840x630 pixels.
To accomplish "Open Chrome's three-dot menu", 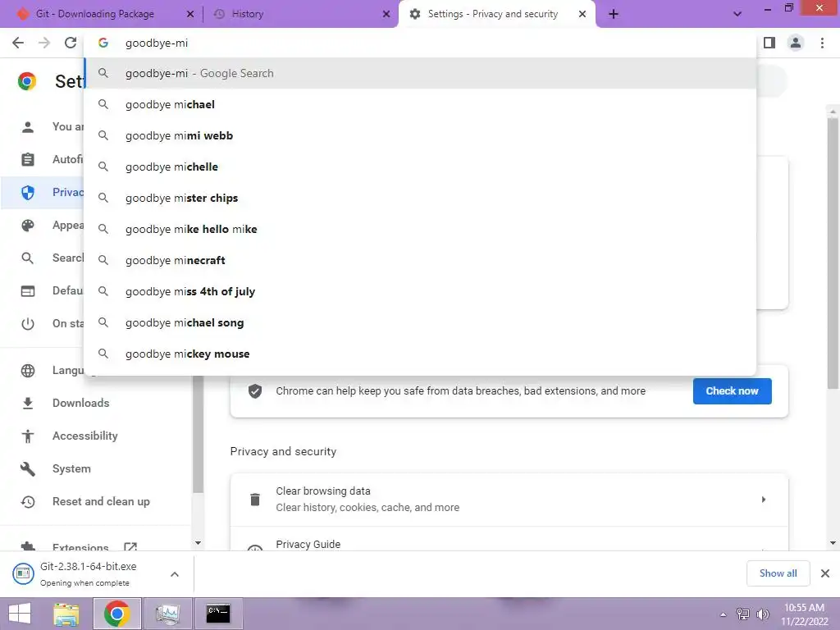I will [x=822, y=43].
